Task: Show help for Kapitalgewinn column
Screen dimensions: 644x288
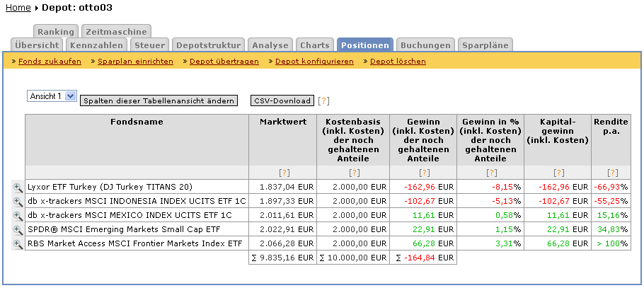Action: [559, 173]
